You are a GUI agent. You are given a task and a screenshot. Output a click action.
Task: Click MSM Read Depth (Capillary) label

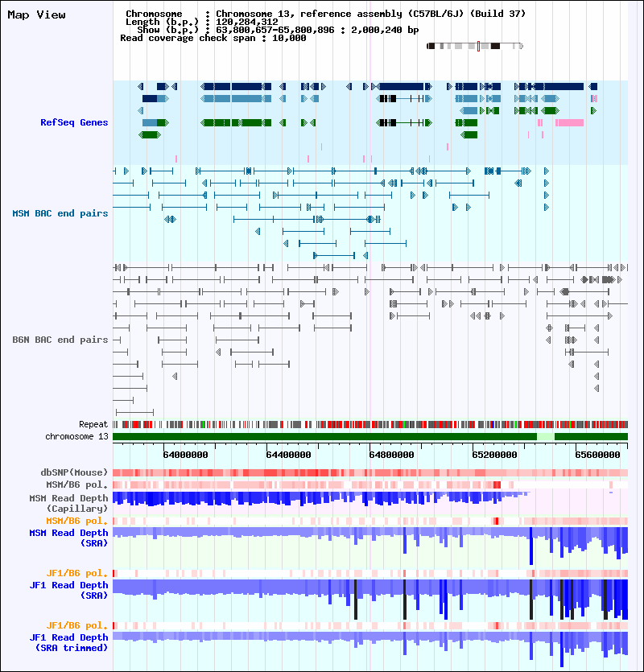(68, 503)
